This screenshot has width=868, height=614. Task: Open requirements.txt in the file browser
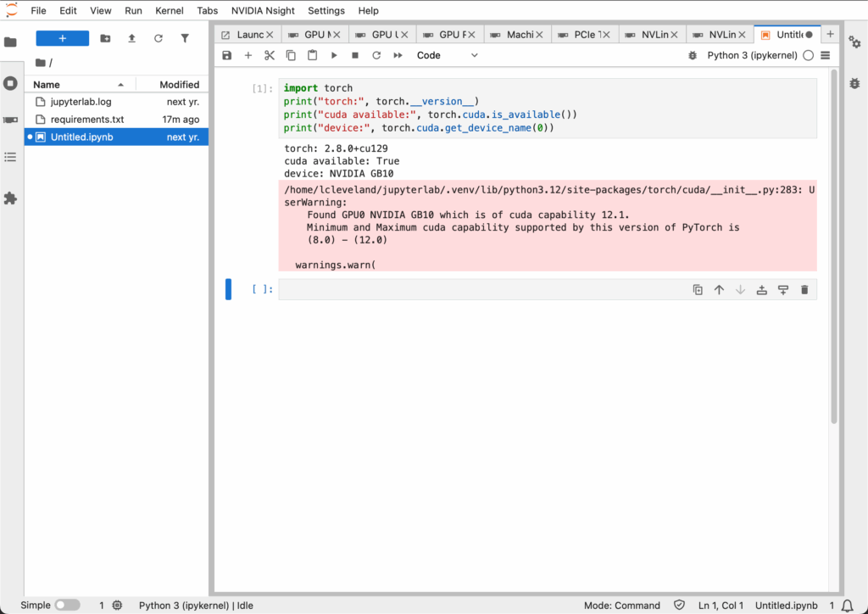tap(86, 120)
